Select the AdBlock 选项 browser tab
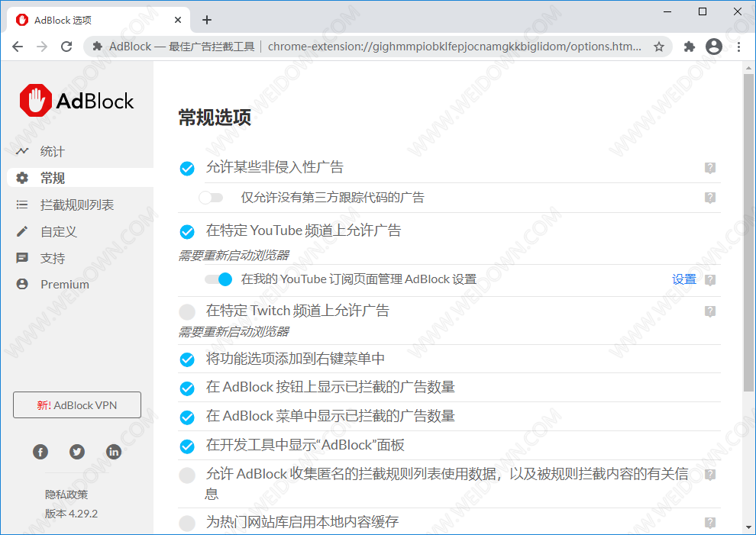Viewport: 756px width, 535px height. pyautogui.click(x=99, y=20)
